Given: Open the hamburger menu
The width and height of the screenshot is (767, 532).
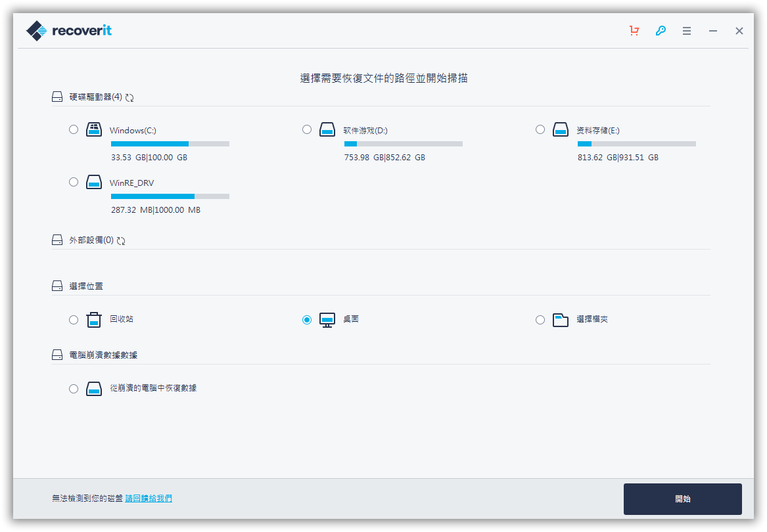Looking at the screenshot, I should pyautogui.click(x=686, y=30).
